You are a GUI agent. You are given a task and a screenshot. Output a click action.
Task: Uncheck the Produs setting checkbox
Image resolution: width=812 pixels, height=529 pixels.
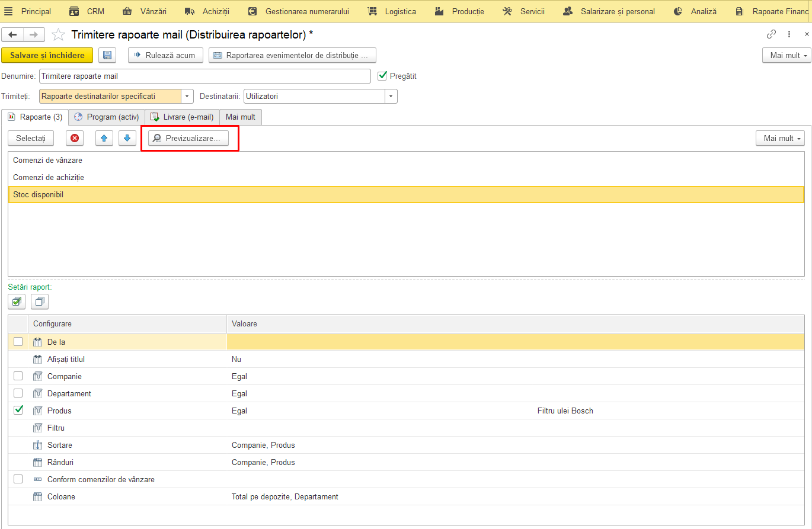point(18,410)
